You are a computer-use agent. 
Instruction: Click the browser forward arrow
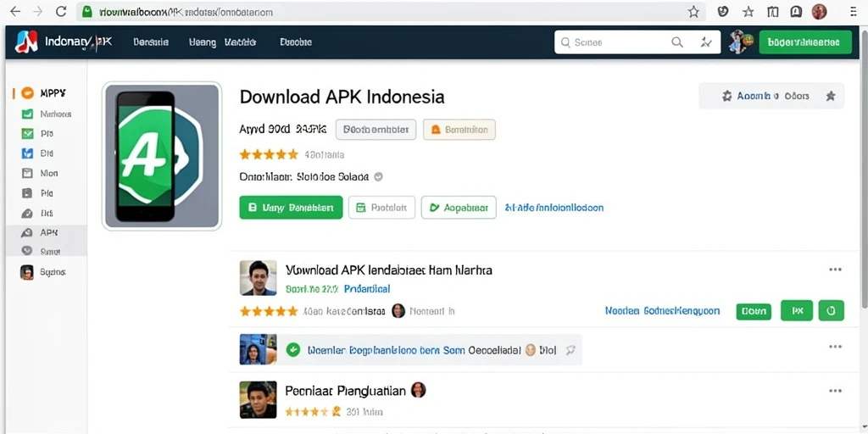[37, 12]
